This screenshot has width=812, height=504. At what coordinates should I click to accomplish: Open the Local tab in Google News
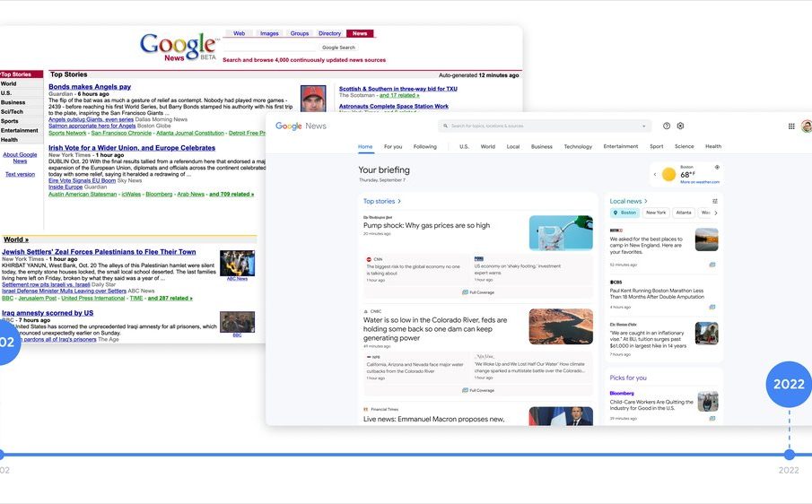513,146
